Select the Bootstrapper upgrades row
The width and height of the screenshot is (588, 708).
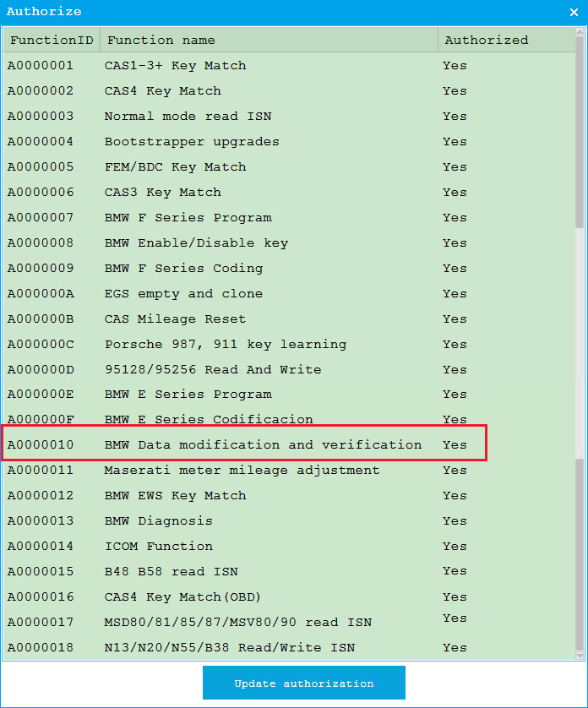click(191, 141)
